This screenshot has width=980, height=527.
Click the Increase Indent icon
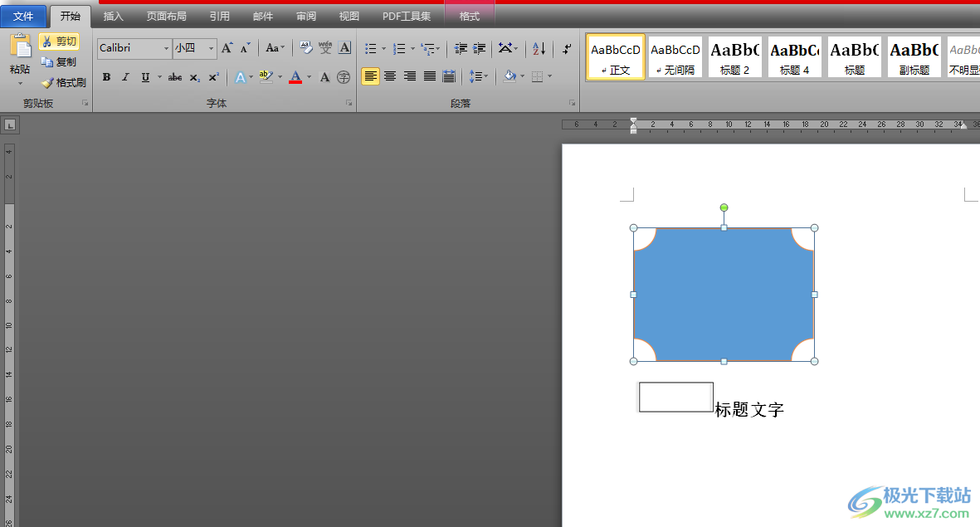(x=480, y=48)
